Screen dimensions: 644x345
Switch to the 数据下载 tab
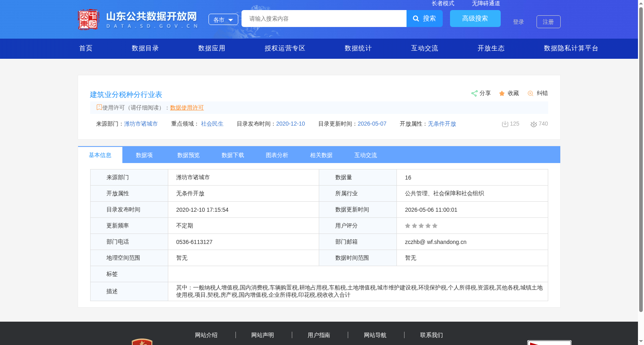(x=233, y=155)
